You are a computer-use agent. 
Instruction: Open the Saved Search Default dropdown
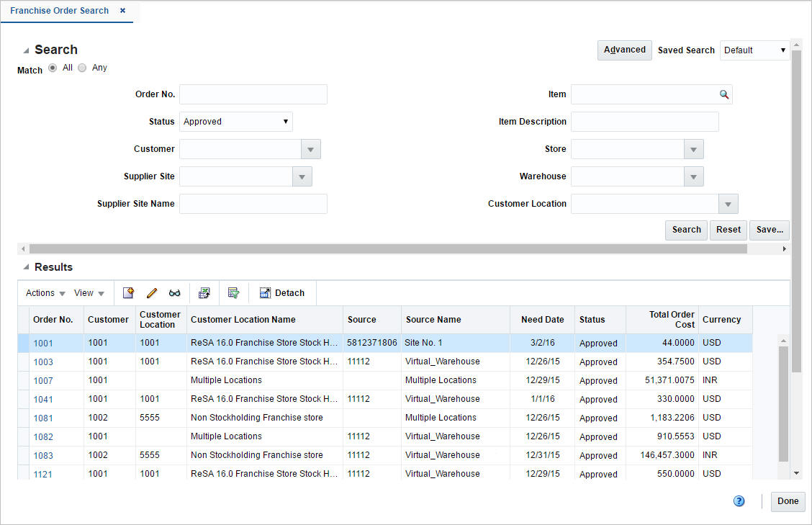point(754,50)
